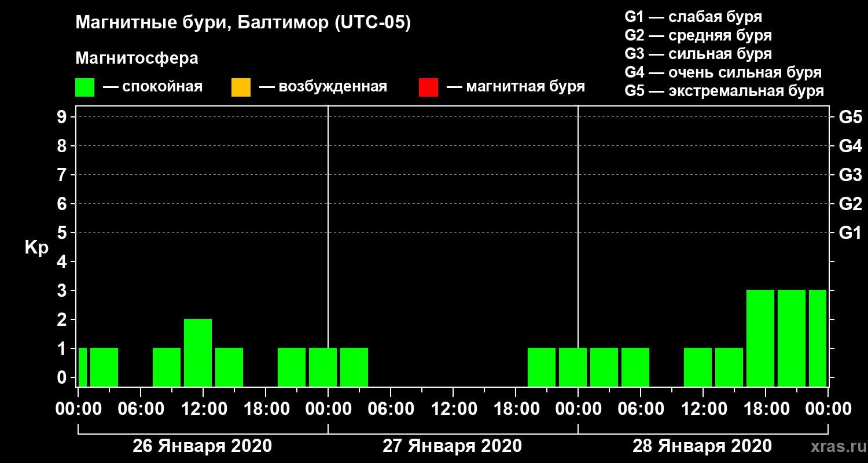Click the '06:00' time label for 28 January
This screenshot has width=868, height=463.
pos(641,409)
